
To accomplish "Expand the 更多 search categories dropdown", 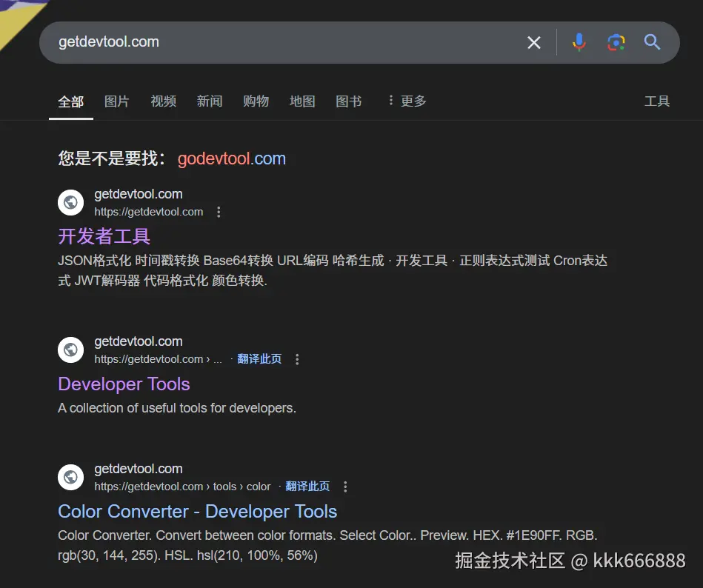I will coord(406,101).
